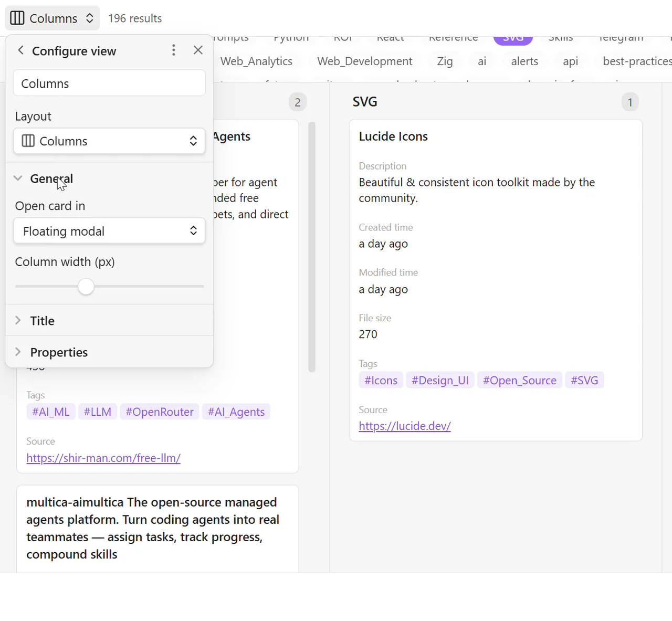
Task: Open the https://lucide.dev/ link
Action: (405, 426)
